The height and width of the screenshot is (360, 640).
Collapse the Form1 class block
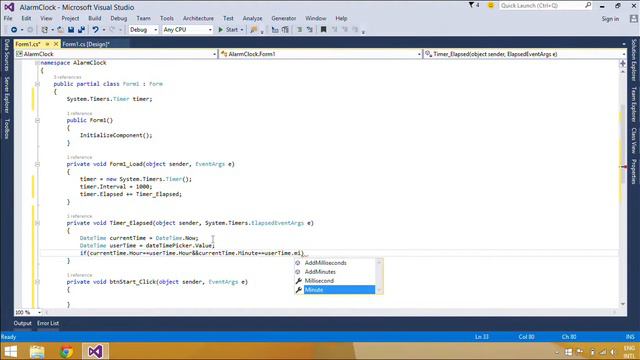37,84
